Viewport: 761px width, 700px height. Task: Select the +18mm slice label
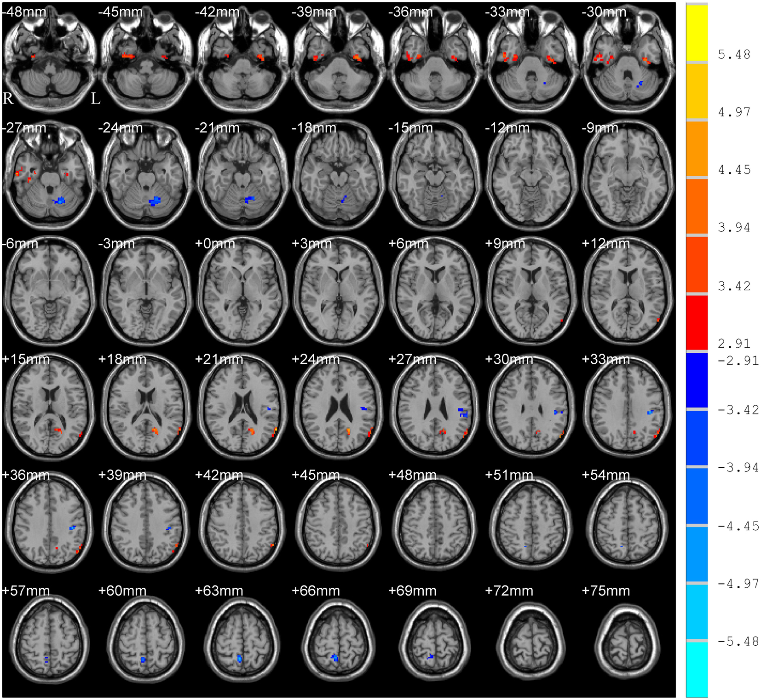point(122,360)
